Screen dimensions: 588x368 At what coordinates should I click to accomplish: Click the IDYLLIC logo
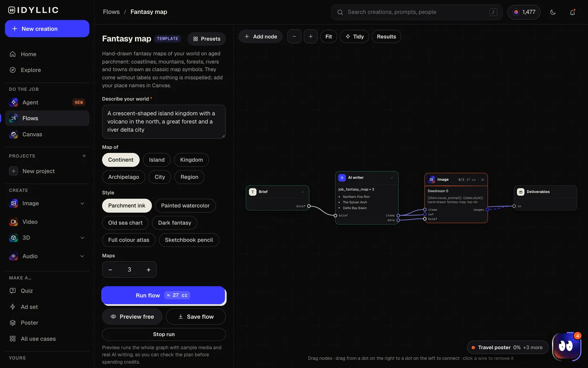coord(33,10)
